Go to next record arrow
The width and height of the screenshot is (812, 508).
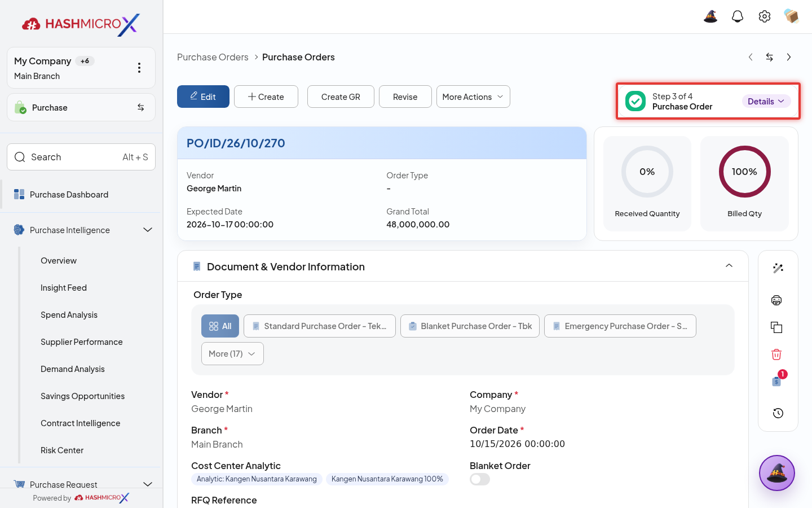[789, 57]
